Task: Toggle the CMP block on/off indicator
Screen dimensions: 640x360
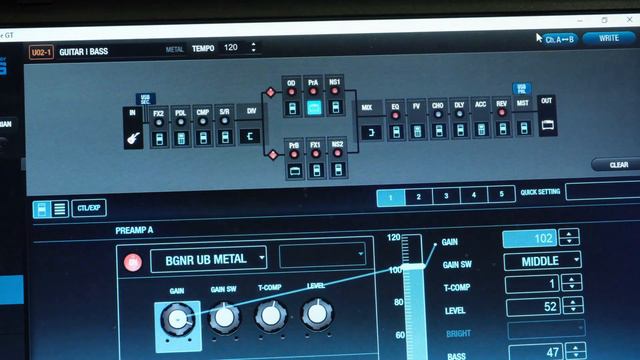Action: (x=202, y=121)
